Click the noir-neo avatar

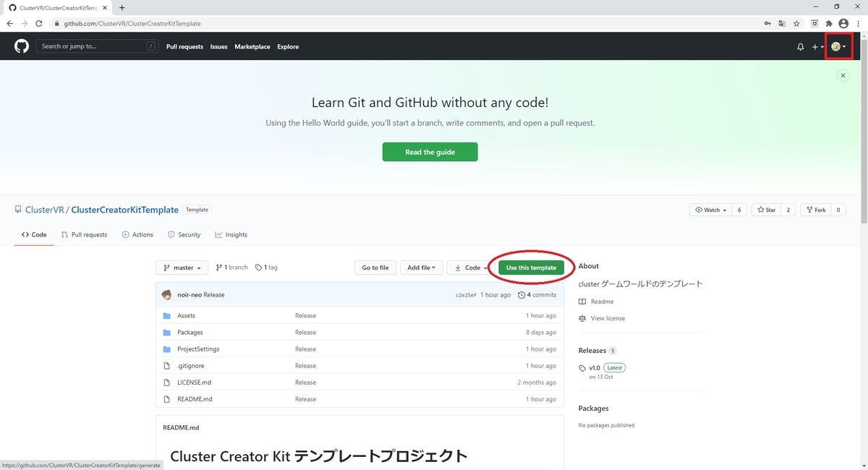click(167, 295)
